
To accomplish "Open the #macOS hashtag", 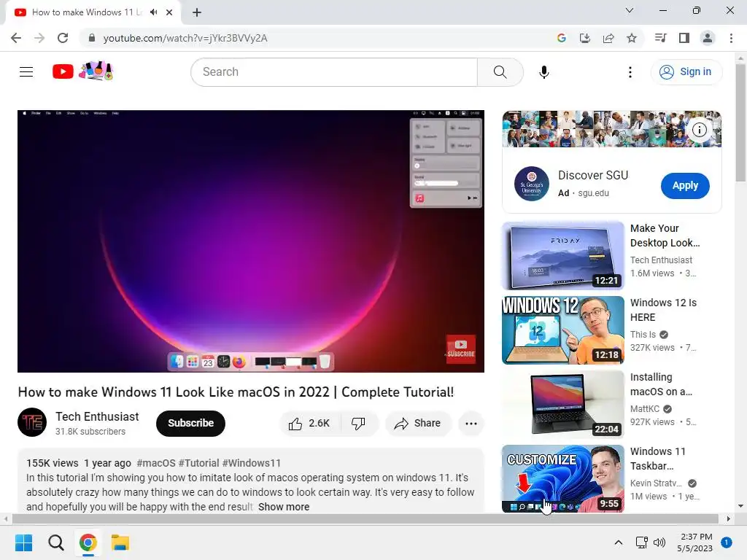I will coord(156,463).
